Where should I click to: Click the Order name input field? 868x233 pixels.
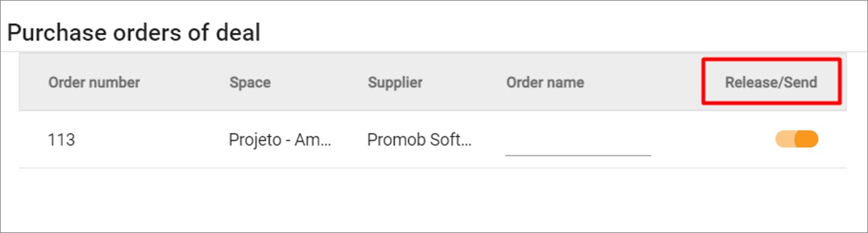point(578,140)
